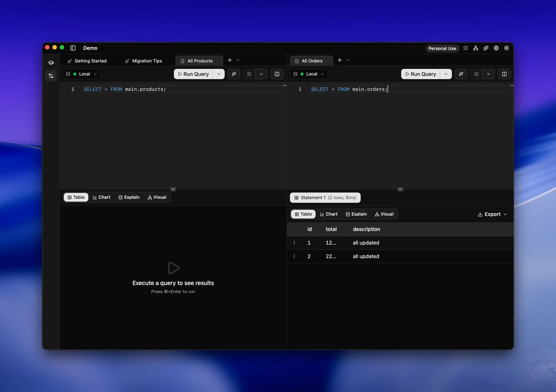Click the sparkles AI icon in title bar
The image size is (556, 392).
(486, 48)
